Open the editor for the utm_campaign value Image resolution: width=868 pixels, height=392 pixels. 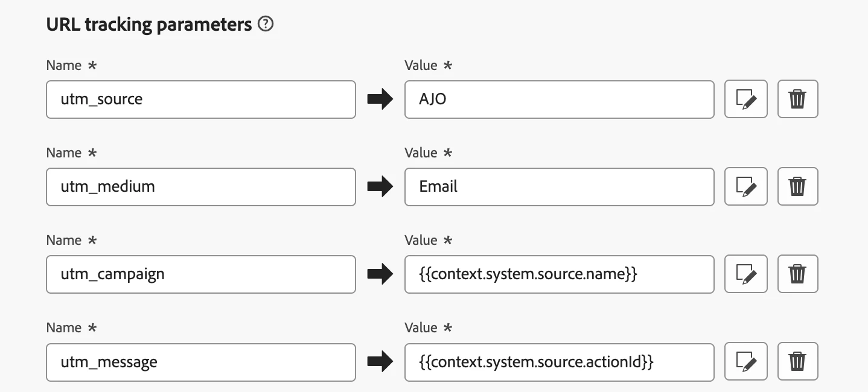[x=745, y=274]
